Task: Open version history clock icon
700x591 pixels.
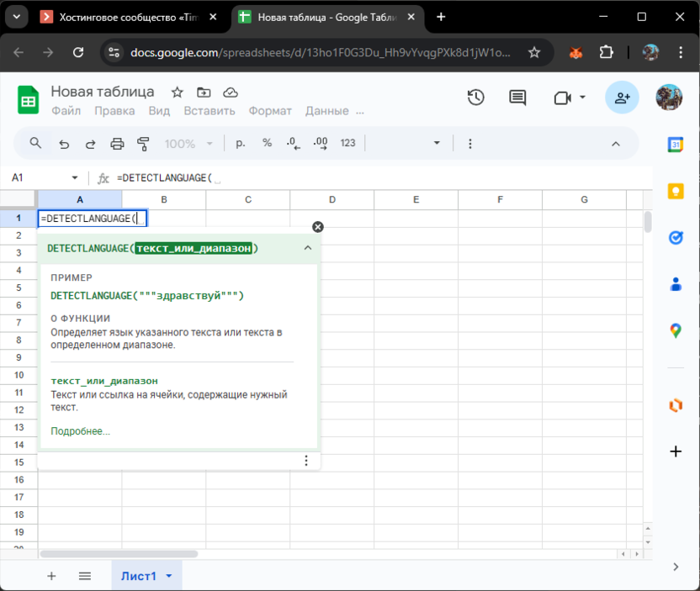Action: [475, 98]
